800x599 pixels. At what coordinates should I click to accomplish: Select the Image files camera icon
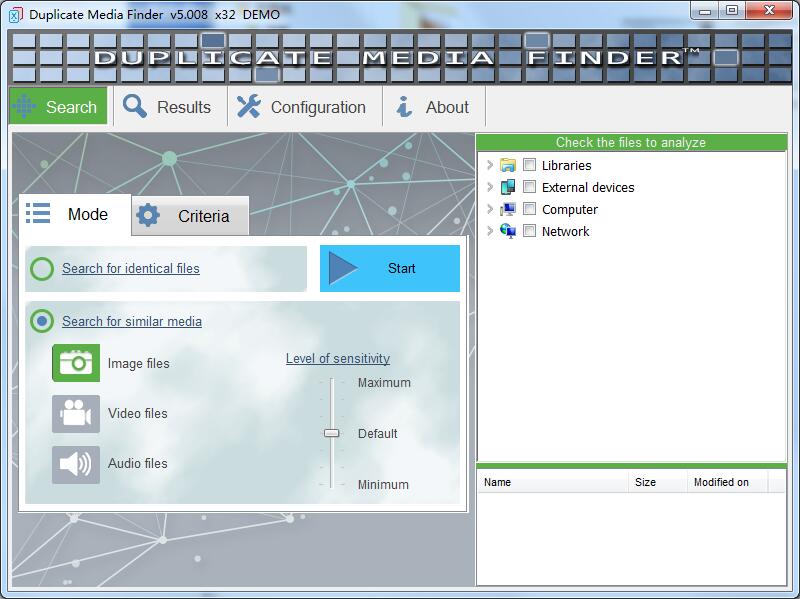tap(76, 363)
